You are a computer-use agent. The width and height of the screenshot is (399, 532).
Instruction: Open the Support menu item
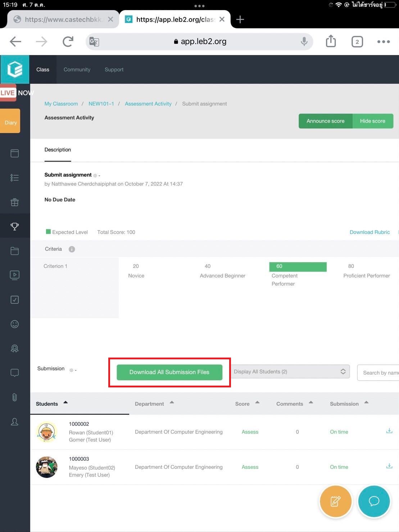click(x=114, y=69)
